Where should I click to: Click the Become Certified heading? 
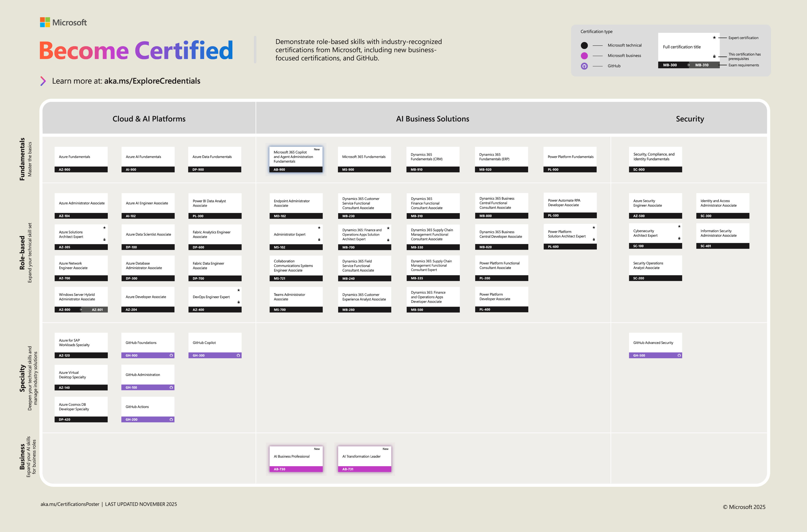(x=136, y=51)
